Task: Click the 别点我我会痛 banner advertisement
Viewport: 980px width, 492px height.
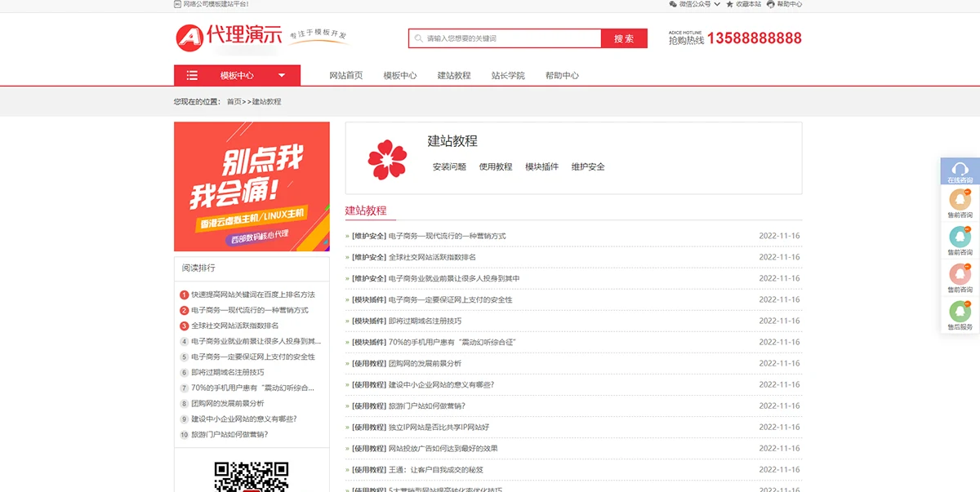Action: point(252,186)
